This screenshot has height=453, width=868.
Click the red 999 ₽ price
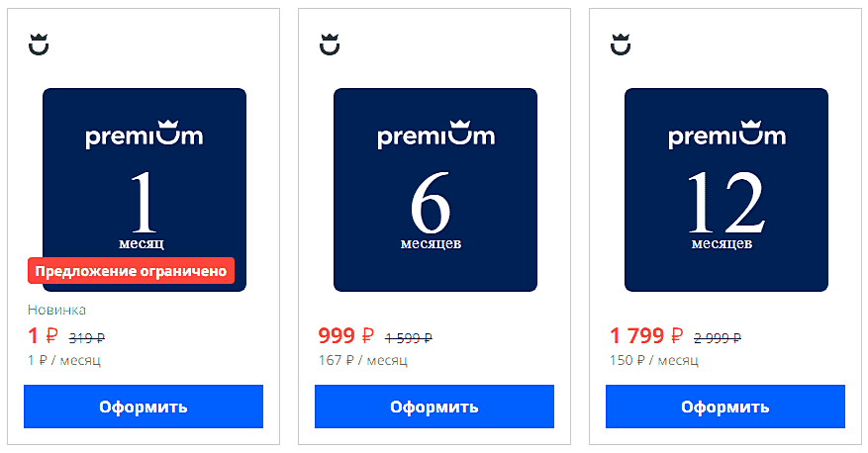click(345, 336)
